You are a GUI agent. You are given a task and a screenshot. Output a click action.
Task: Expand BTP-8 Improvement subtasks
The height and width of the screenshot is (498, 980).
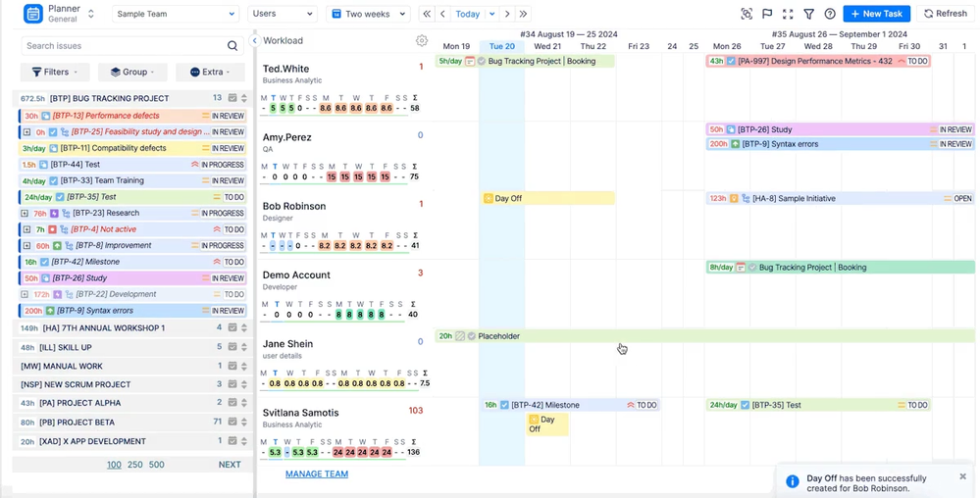tap(26, 245)
